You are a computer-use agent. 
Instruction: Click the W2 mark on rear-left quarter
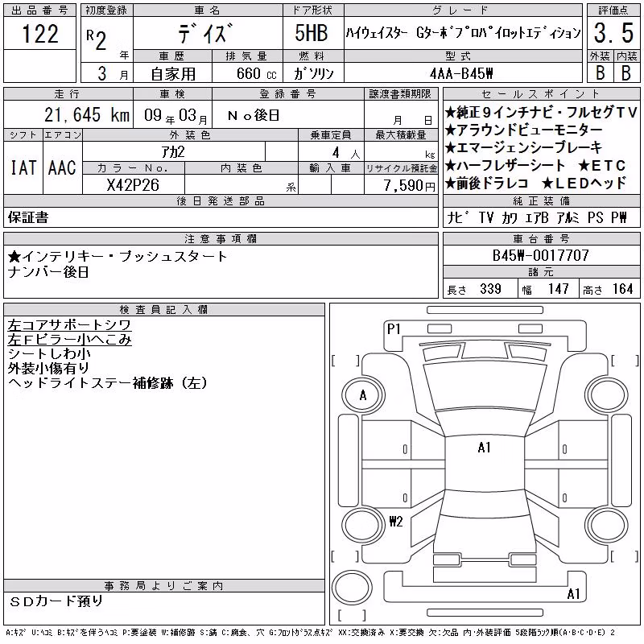[395, 522]
